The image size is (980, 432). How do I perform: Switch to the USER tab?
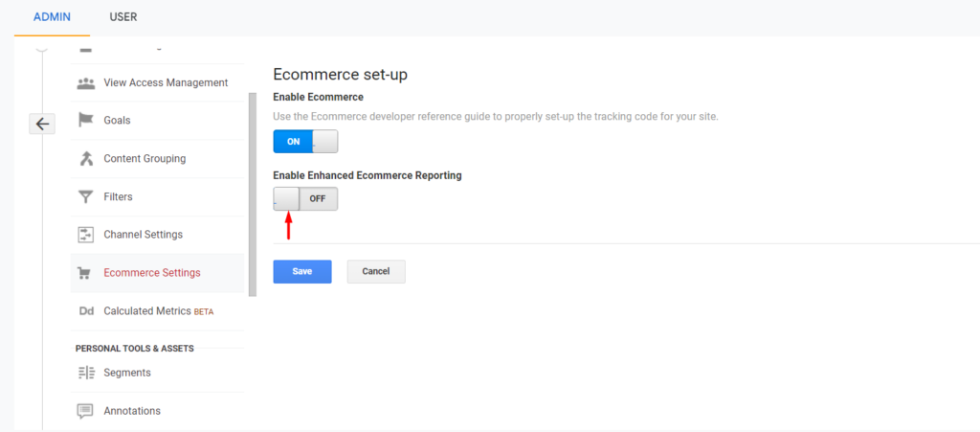pyautogui.click(x=123, y=17)
